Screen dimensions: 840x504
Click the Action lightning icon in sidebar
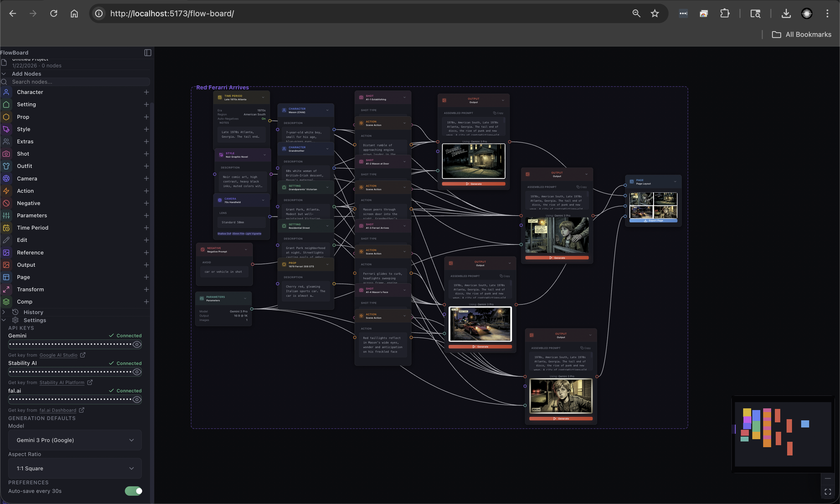[6, 191]
